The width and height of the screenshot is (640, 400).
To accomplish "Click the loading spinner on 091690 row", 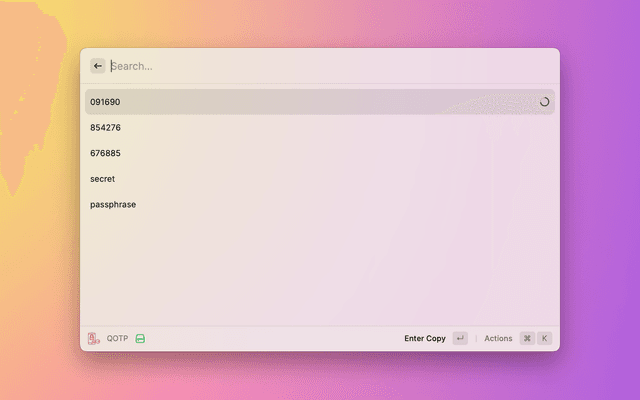I will (x=544, y=102).
